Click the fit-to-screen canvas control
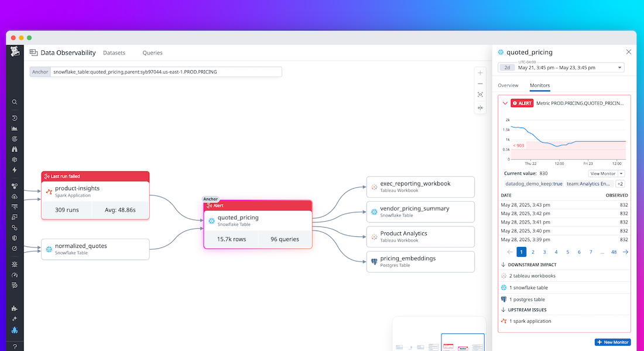This screenshot has width=644, height=351. tap(480, 94)
